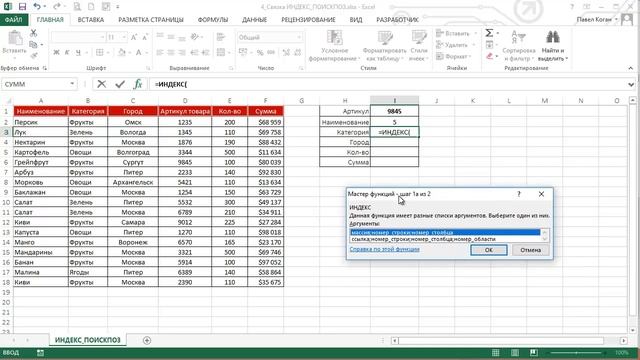
Task: Click column header D
Action: [x=185, y=100]
